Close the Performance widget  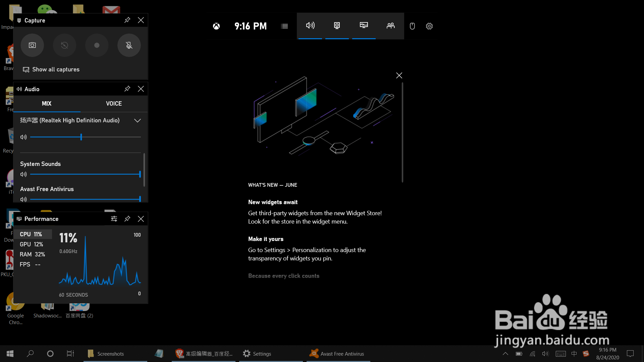coord(141,219)
